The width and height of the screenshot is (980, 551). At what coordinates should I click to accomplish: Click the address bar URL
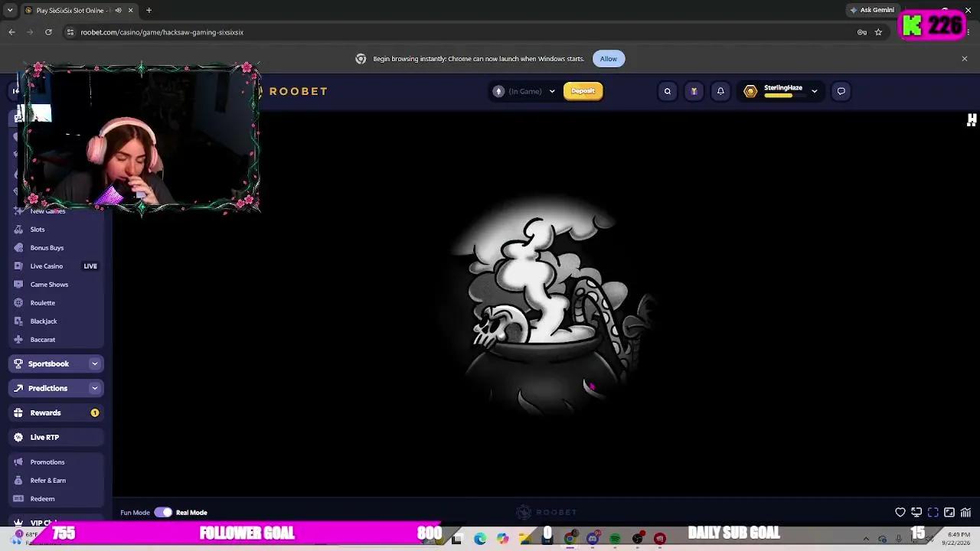click(x=162, y=32)
